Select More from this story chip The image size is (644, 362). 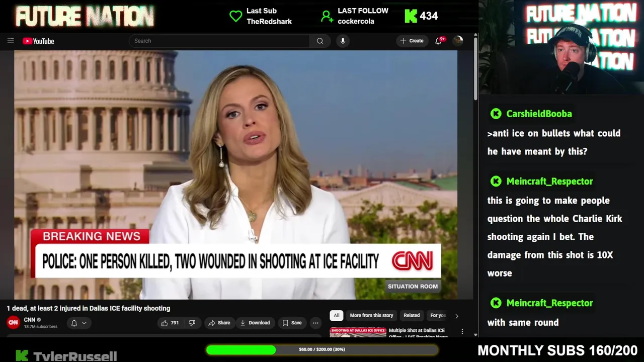pos(371,315)
